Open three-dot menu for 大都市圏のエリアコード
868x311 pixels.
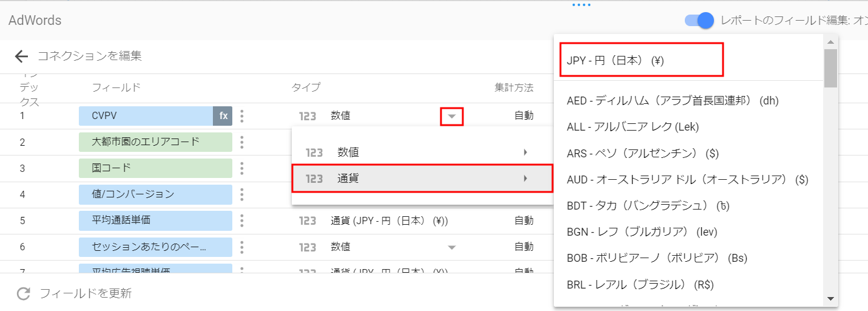(x=242, y=142)
